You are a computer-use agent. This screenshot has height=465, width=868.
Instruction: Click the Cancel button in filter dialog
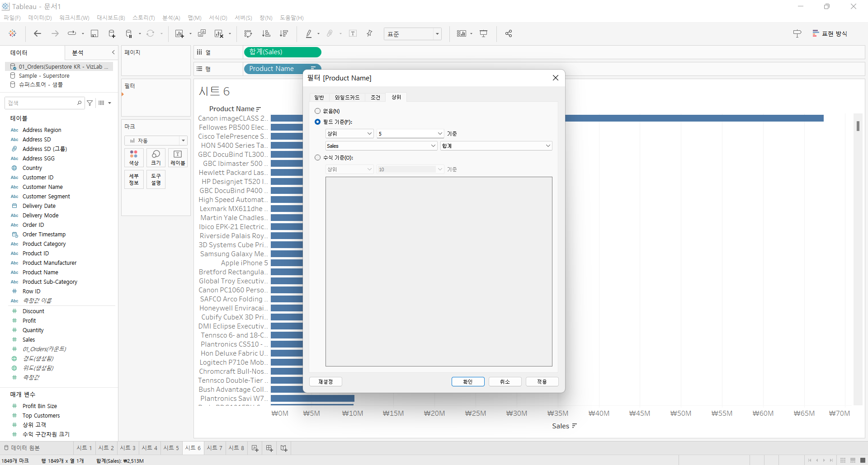coord(505,382)
